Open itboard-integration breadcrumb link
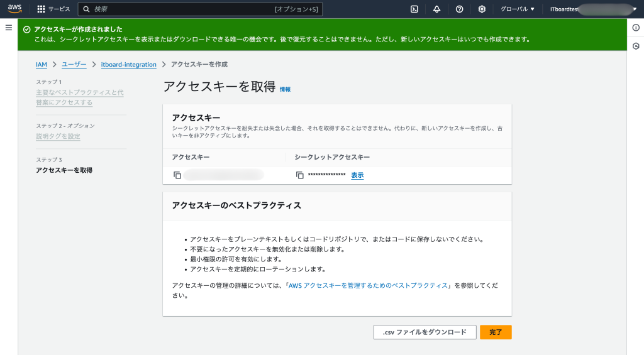 tap(128, 64)
